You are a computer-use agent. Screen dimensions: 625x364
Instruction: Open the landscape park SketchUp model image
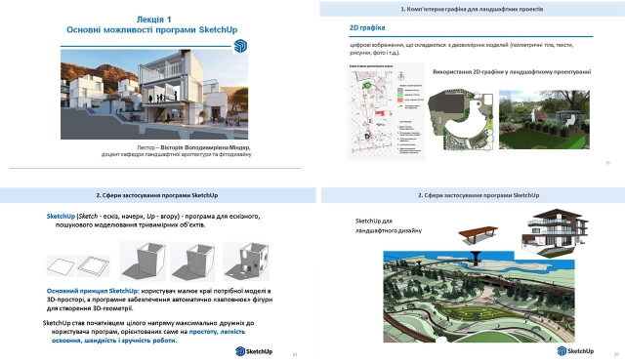point(479,297)
